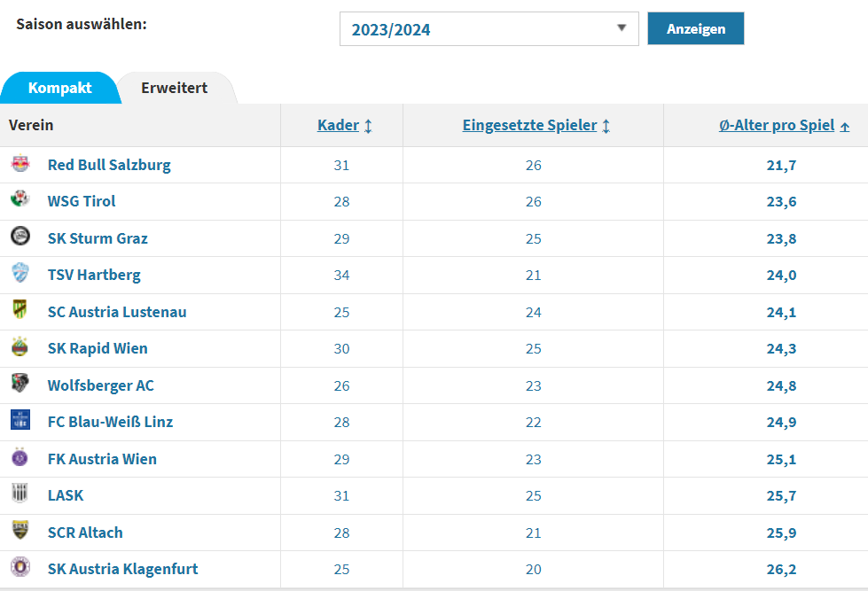Click the squad size 34 for TSV Hartberg
The image size is (868, 591).
pyautogui.click(x=341, y=276)
